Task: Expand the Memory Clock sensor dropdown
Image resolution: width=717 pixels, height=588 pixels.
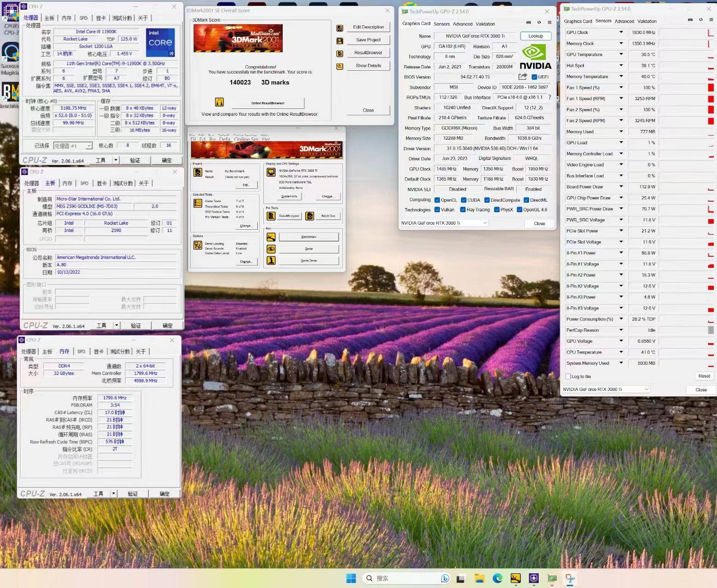Action: (x=621, y=43)
